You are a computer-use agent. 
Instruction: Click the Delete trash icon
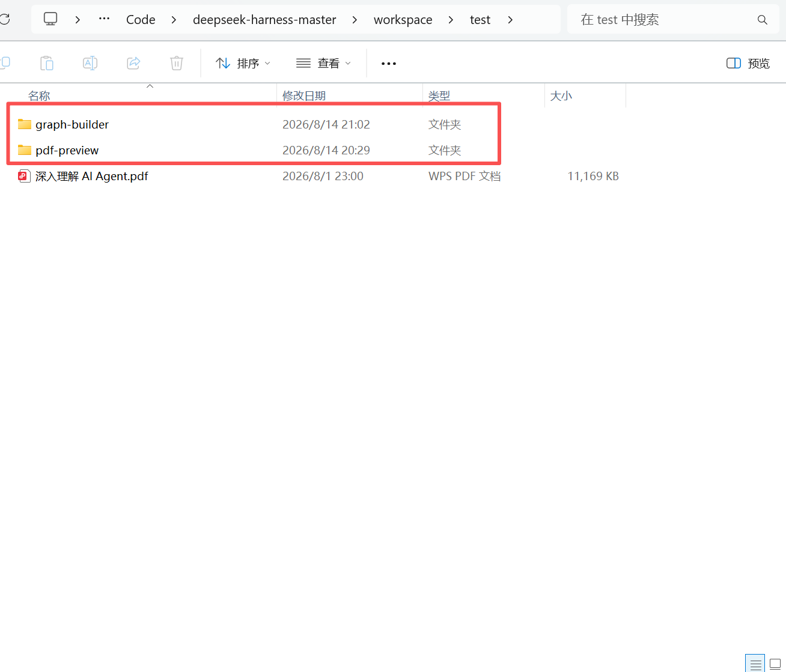click(177, 62)
